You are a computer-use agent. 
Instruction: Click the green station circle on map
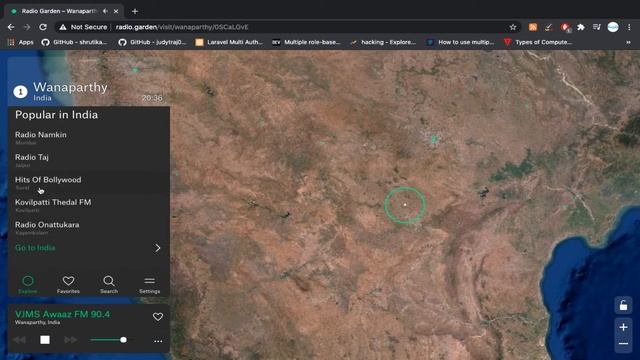pos(405,205)
